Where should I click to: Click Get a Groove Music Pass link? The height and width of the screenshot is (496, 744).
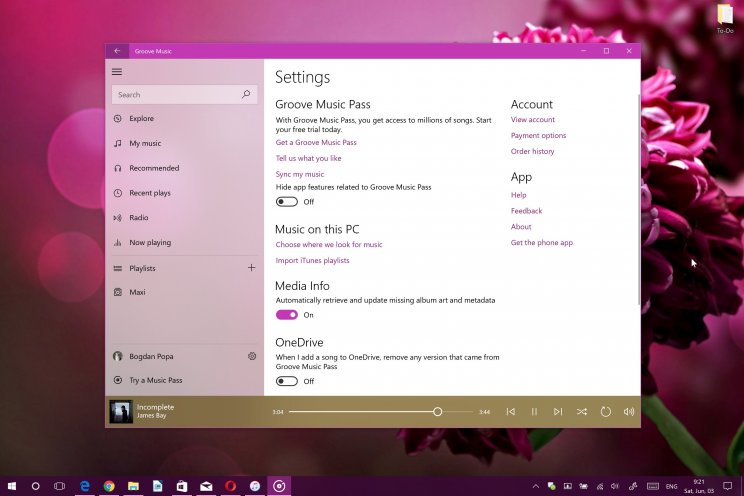316,142
